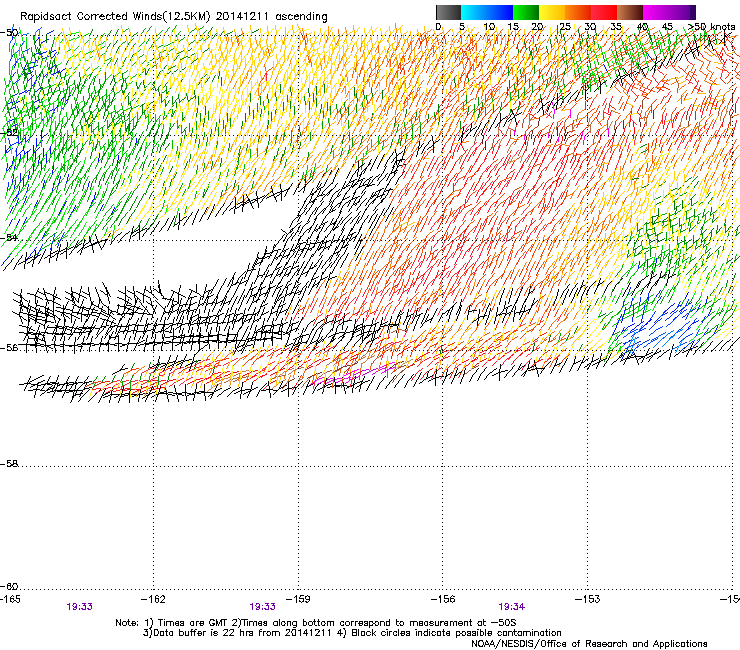
Task: Click the '-156' longitude label
Action: click(x=443, y=599)
